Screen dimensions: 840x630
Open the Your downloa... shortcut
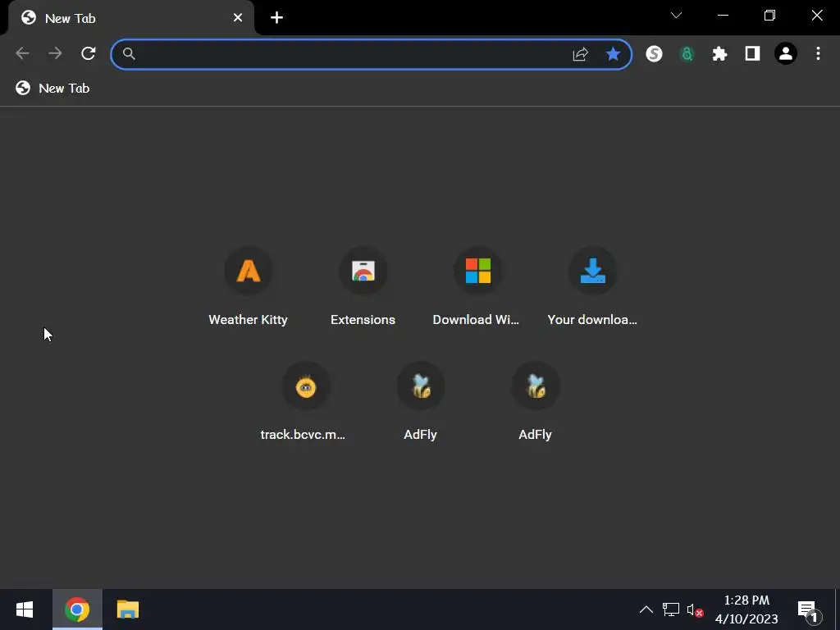click(x=592, y=287)
